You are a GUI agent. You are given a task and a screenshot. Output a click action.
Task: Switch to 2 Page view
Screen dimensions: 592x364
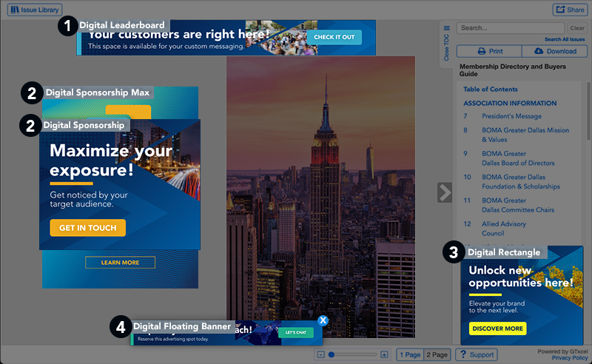tap(438, 355)
